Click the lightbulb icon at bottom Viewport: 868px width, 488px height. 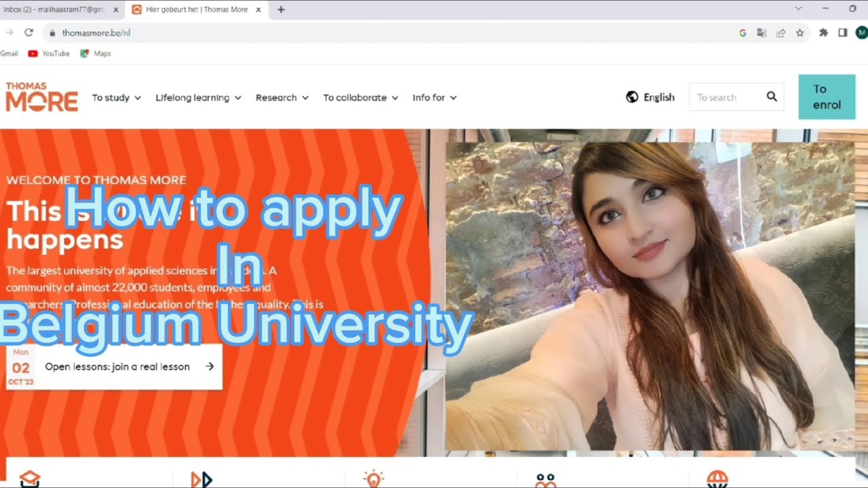point(374,479)
